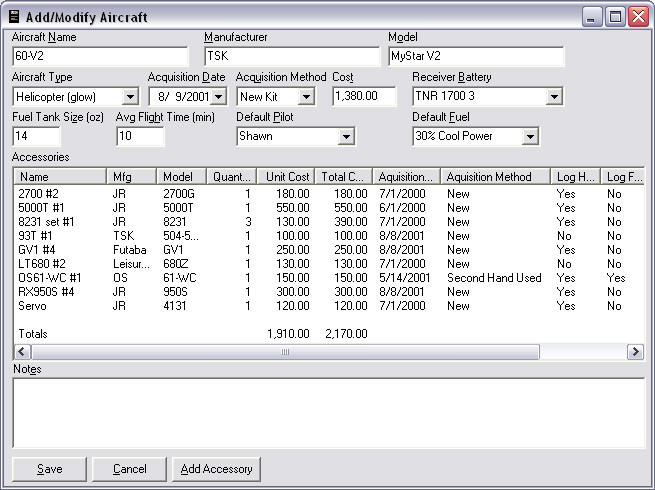Click the Save button
The width and height of the screenshot is (655, 490).
(49, 469)
